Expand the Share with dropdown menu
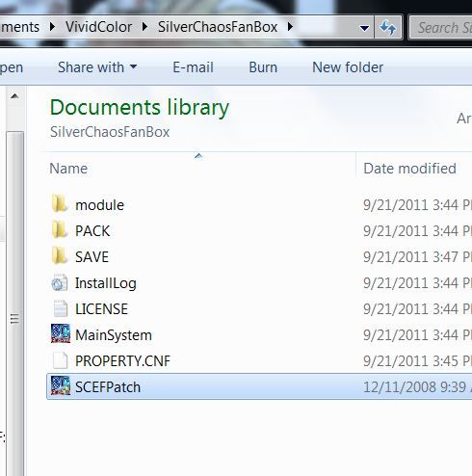The image size is (472, 476). 97,67
